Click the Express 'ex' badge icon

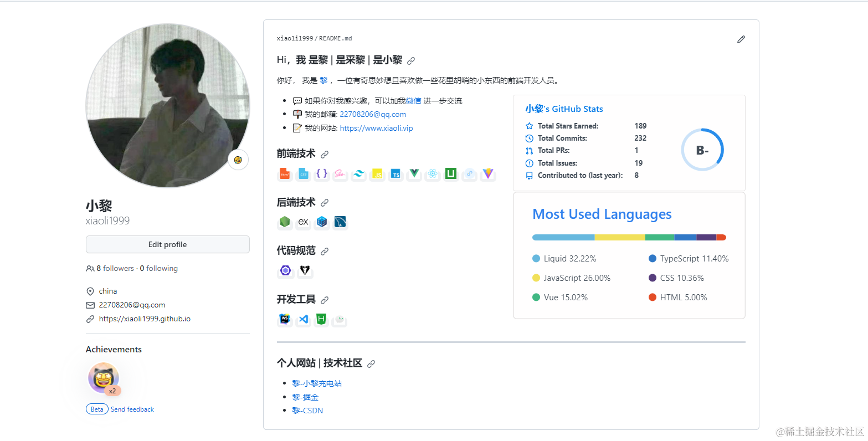[x=303, y=222]
